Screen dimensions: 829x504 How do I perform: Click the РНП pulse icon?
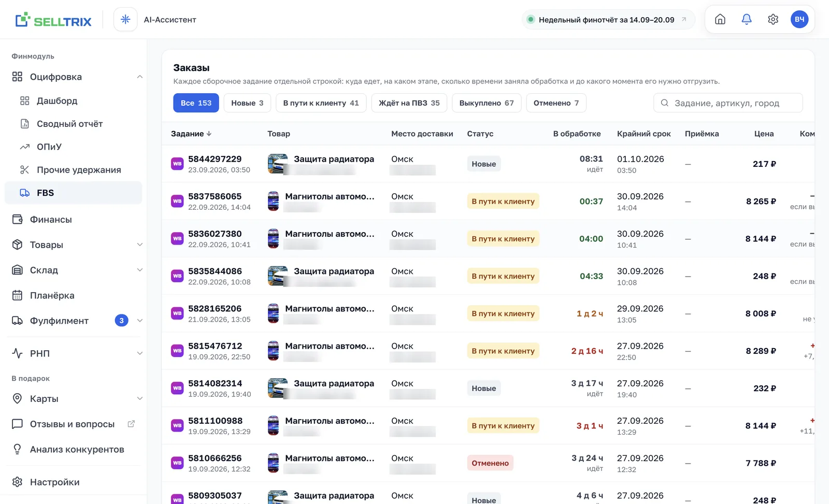click(17, 353)
